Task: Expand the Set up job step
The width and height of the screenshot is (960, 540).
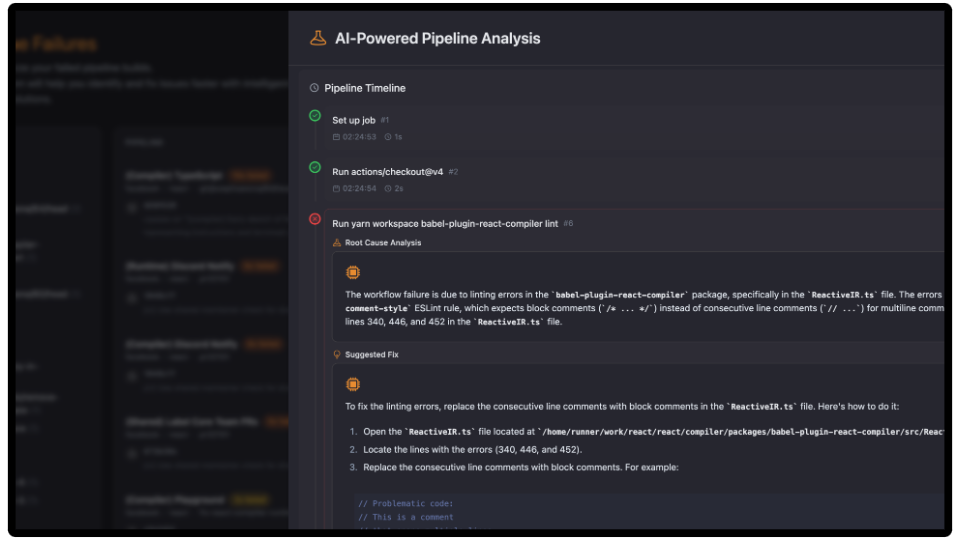Action: tap(354, 120)
